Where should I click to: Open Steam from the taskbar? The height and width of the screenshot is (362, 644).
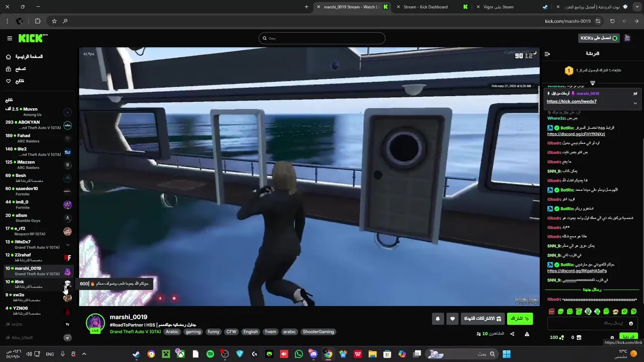point(136,354)
